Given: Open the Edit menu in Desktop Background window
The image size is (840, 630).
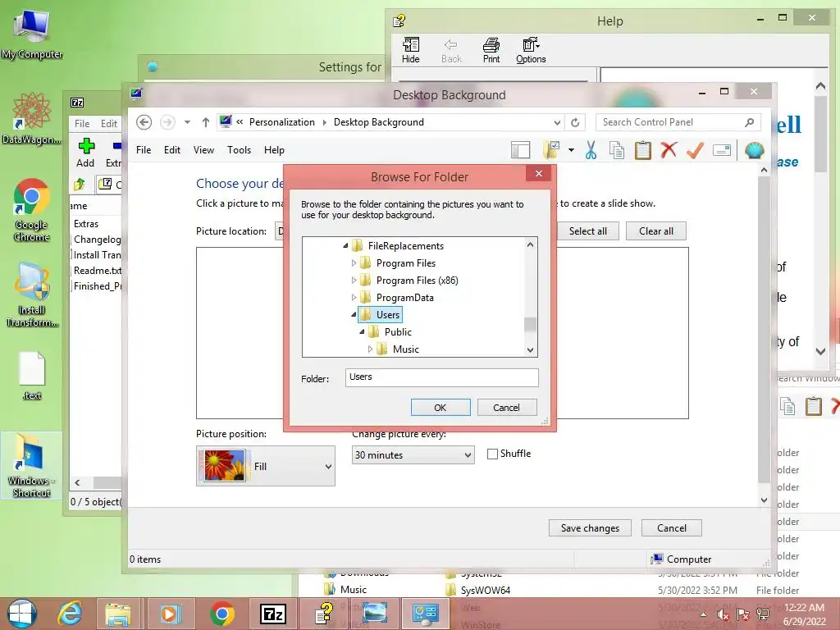Looking at the screenshot, I should click(172, 150).
